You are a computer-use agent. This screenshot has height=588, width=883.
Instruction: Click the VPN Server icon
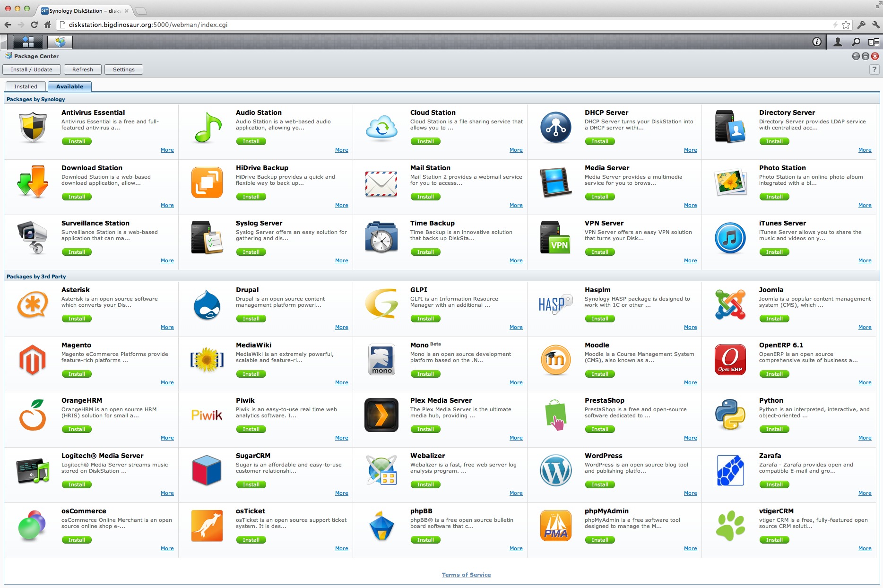click(555, 238)
